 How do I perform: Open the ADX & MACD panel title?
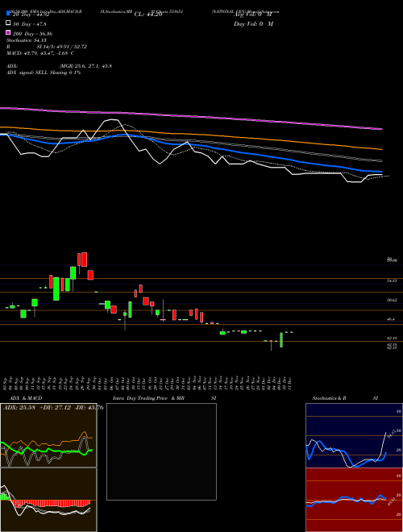click(x=26, y=398)
